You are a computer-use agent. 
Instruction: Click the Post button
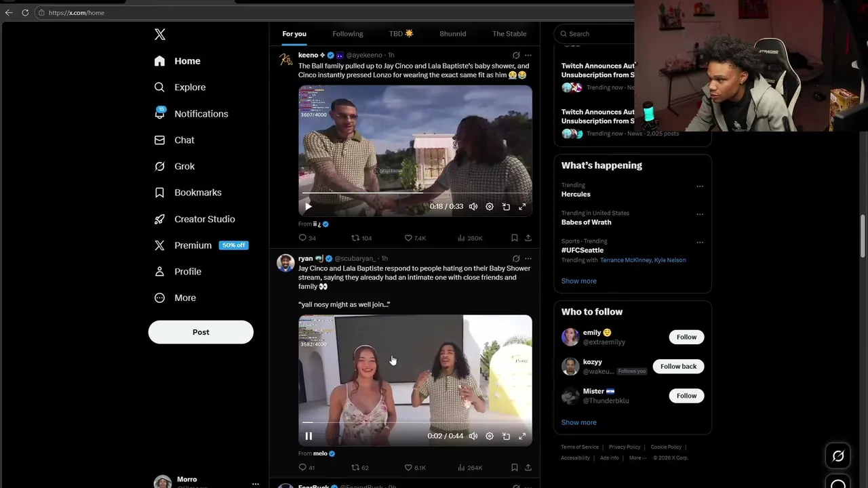click(201, 332)
